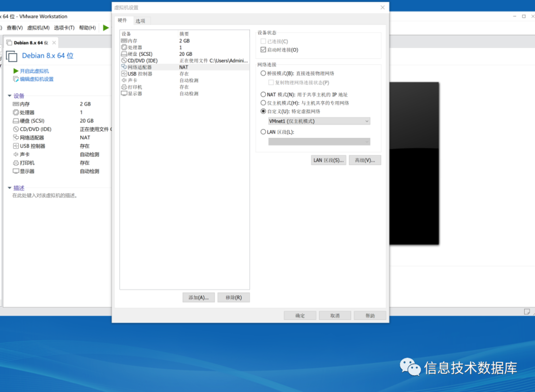Click the display icon in the VMware main window
Viewport: 535px width, 392px height.
[x=16, y=171]
